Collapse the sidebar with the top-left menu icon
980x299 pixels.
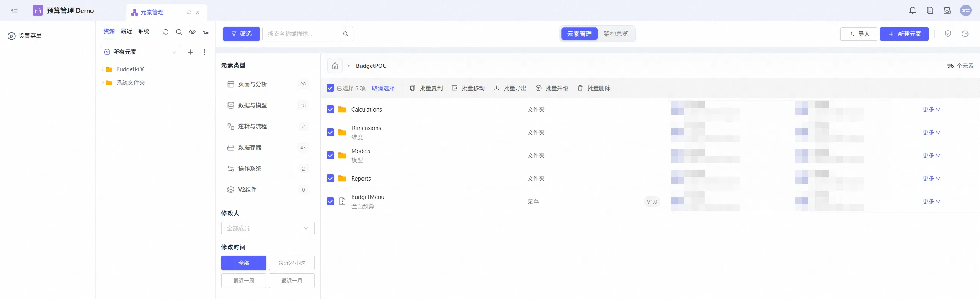tap(14, 11)
